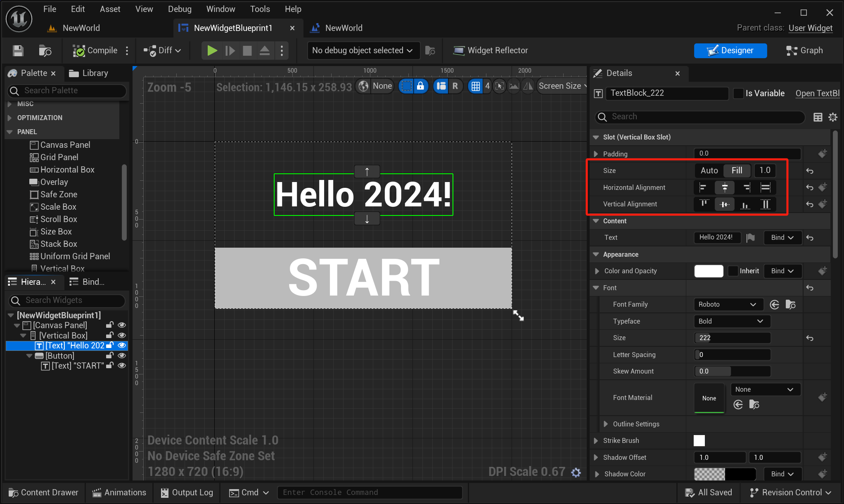Image resolution: width=844 pixels, height=504 pixels.
Task: Open the debug object selector dropdown
Action: point(363,50)
